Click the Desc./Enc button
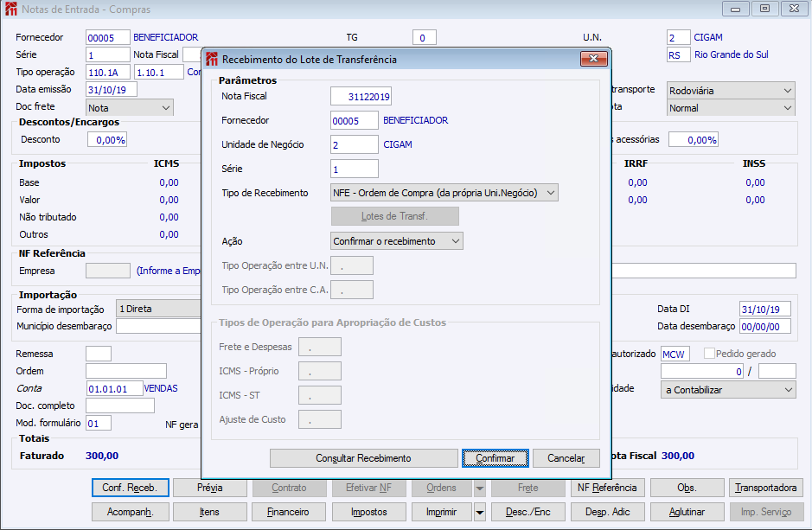812x530 pixels. [x=527, y=512]
